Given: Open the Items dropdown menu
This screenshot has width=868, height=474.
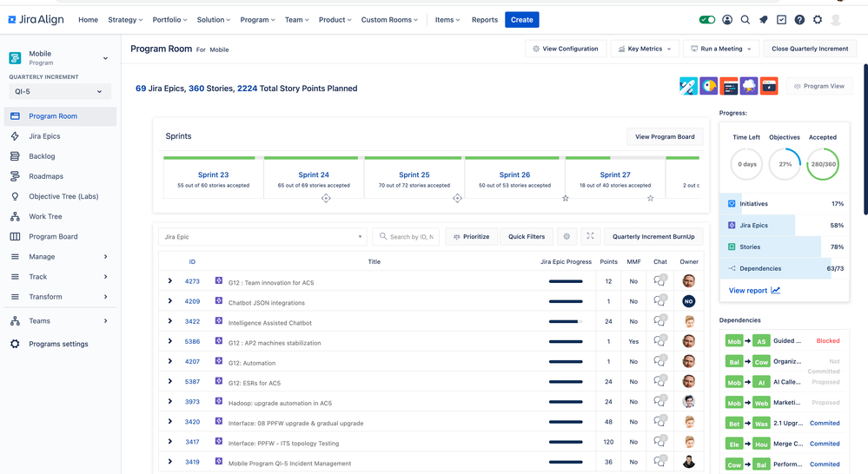Looking at the screenshot, I should [x=447, y=20].
